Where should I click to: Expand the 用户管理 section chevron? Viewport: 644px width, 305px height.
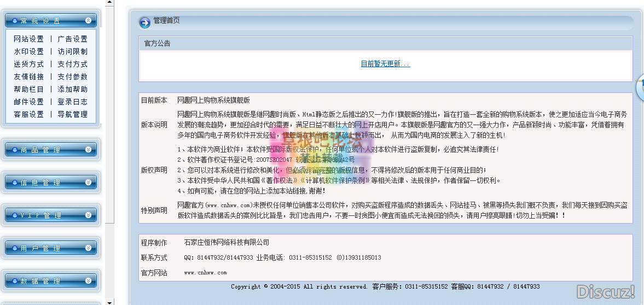click(88, 248)
